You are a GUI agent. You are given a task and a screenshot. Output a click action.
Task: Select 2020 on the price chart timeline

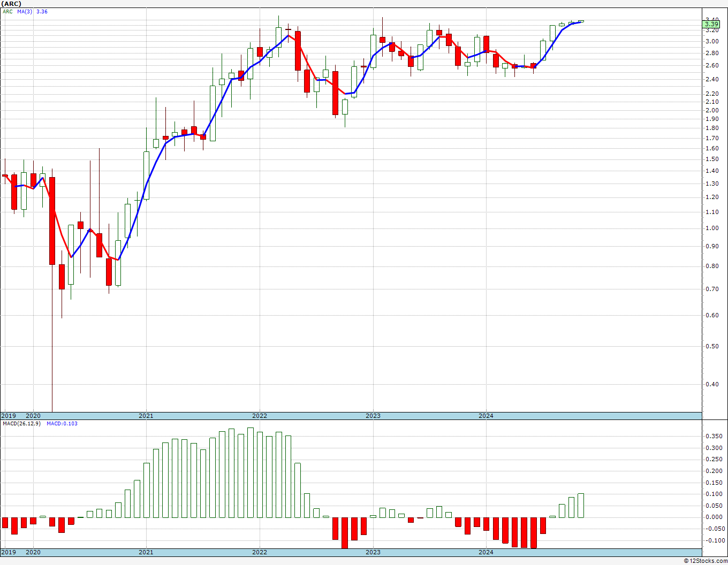click(x=33, y=416)
